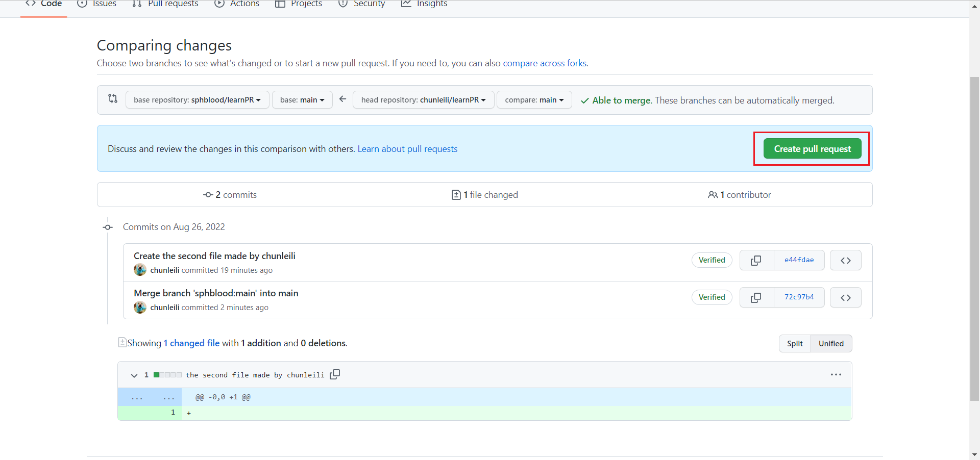Open the Insights tab
980x460 pixels.
424,5
